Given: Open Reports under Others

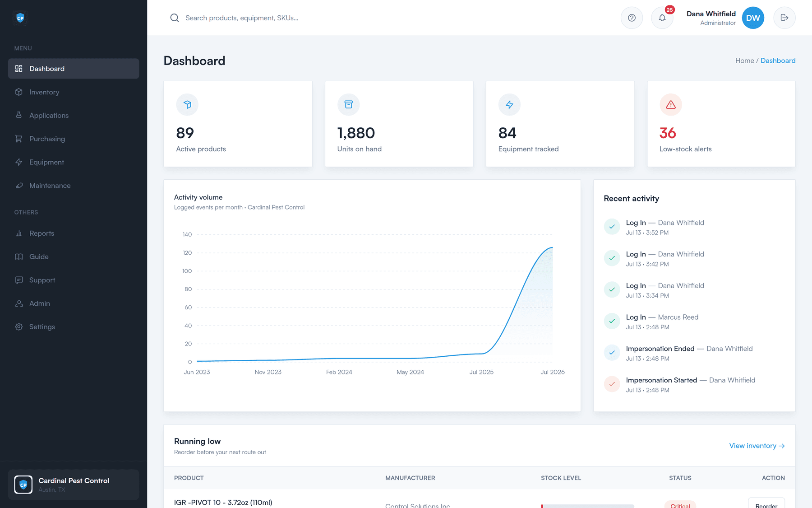Looking at the screenshot, I should coord(74,233).
